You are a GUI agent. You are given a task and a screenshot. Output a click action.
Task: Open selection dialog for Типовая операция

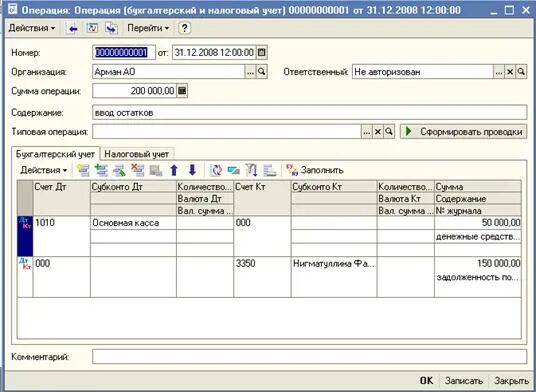(x=366, y=132)
